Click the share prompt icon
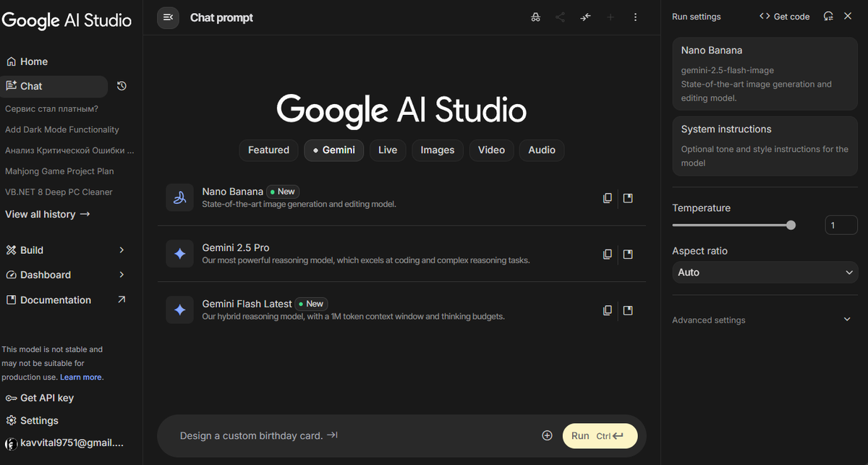Image resolution: width=868 pixels, height=465 pixels. click(x=560, y=17)
